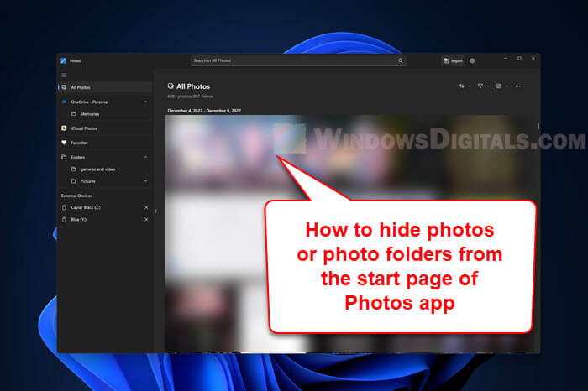
Task: Click the gallery timeline scrollbar
Action: [538, 126]
